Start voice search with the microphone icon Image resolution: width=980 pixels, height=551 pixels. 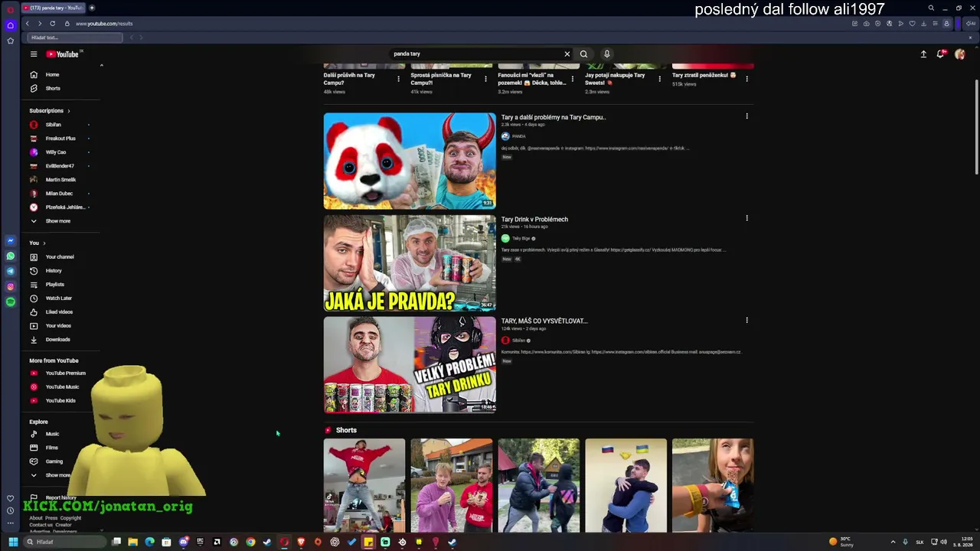(x=606, y=54)
